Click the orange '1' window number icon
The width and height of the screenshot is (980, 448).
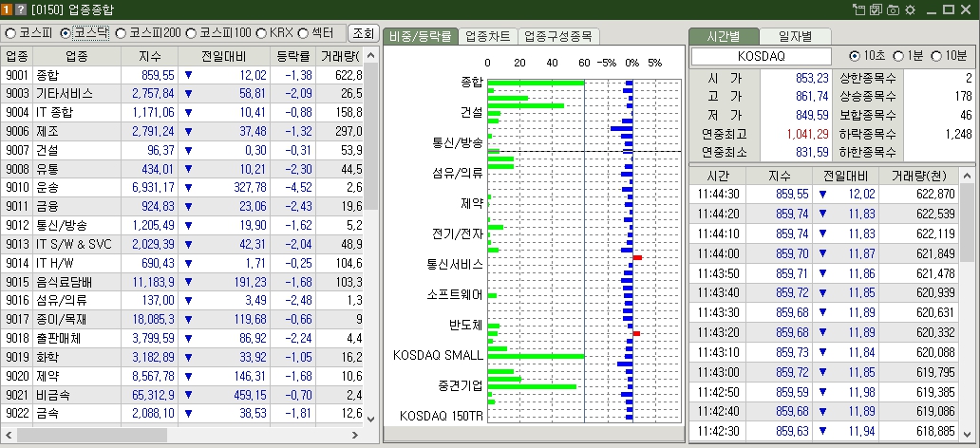[x=7, y=9]
